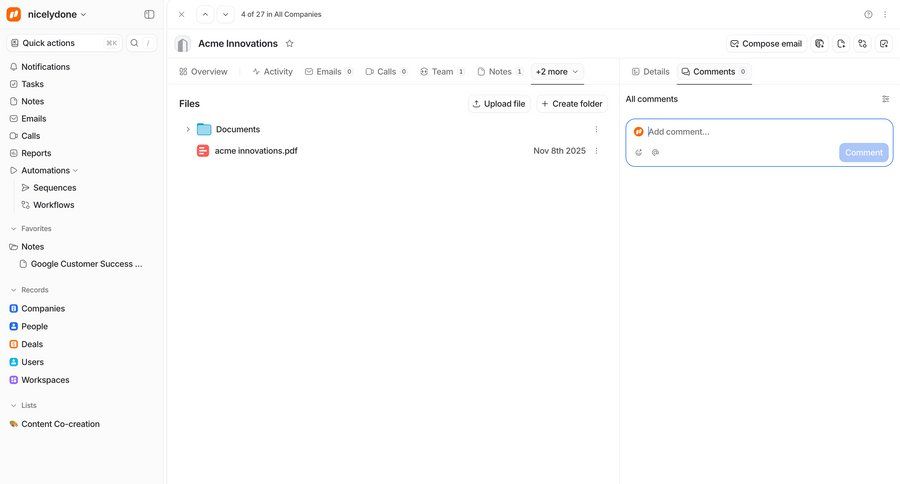Open the comments filter settings icon
The image size is (900, 484).
point(886,99)
